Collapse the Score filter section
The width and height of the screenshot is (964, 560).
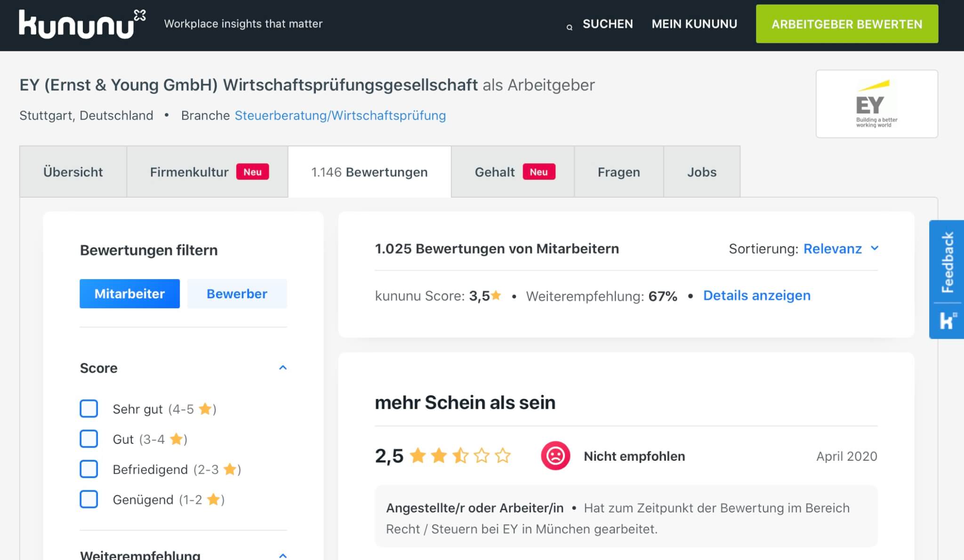[x=283, y=368]
